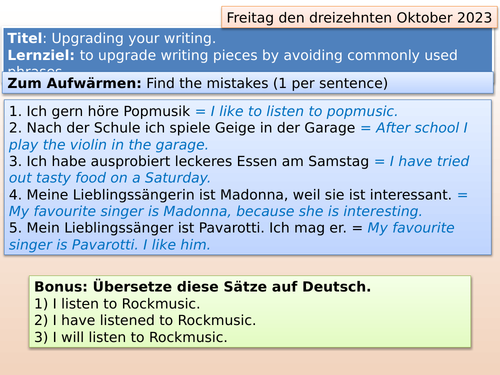Click the 'Bonus: Übersetze diese Sätze auf Deutsch' heading
This screenshot has height=375, width=500.
point(202,287)
